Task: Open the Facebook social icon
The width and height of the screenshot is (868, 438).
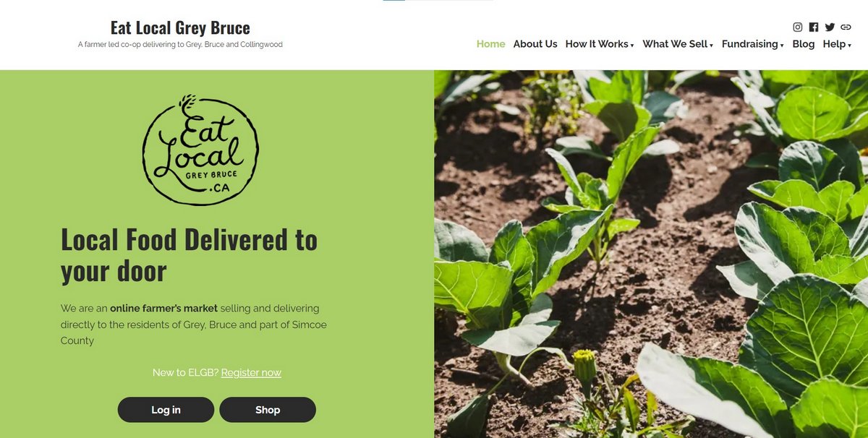Action: 814,27
